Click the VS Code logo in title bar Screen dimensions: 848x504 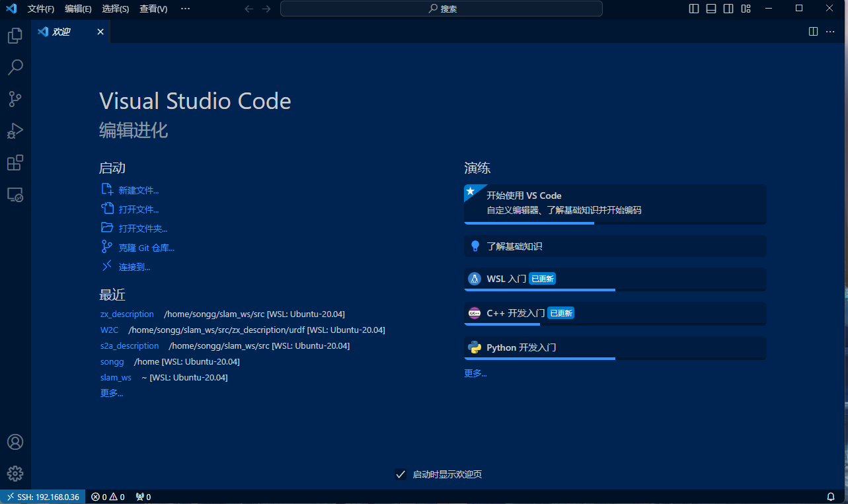tap(11, 9)
